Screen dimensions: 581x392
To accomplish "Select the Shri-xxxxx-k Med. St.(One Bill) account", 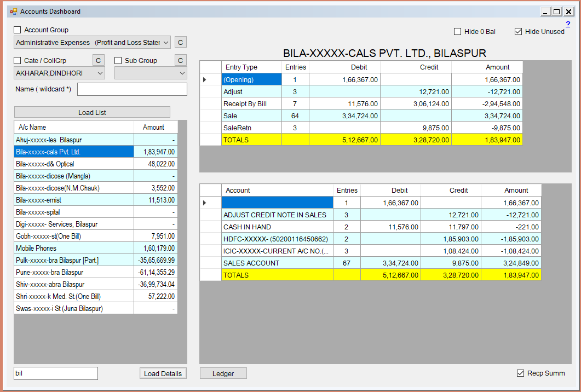I will [x=96, y=296].
